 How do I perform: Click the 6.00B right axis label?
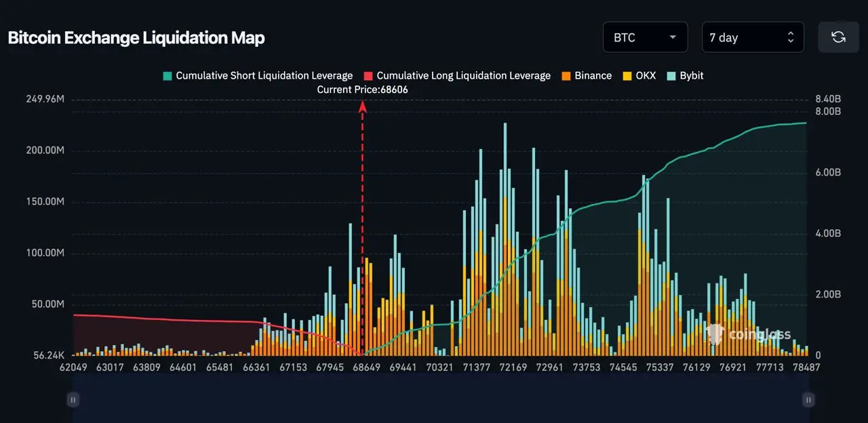coord(828,173)
